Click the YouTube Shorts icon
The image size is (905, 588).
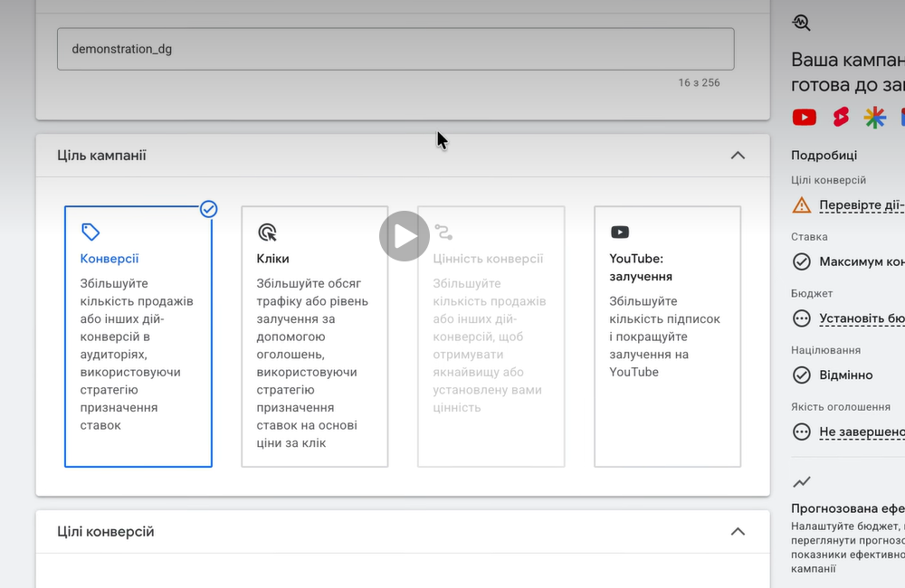point(841,117)
